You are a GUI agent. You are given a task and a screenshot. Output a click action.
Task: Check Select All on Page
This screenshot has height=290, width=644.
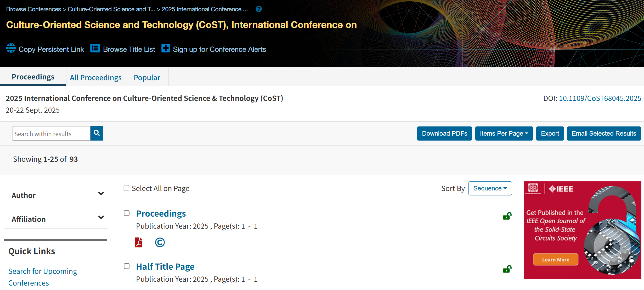click(x=126, y=188)
